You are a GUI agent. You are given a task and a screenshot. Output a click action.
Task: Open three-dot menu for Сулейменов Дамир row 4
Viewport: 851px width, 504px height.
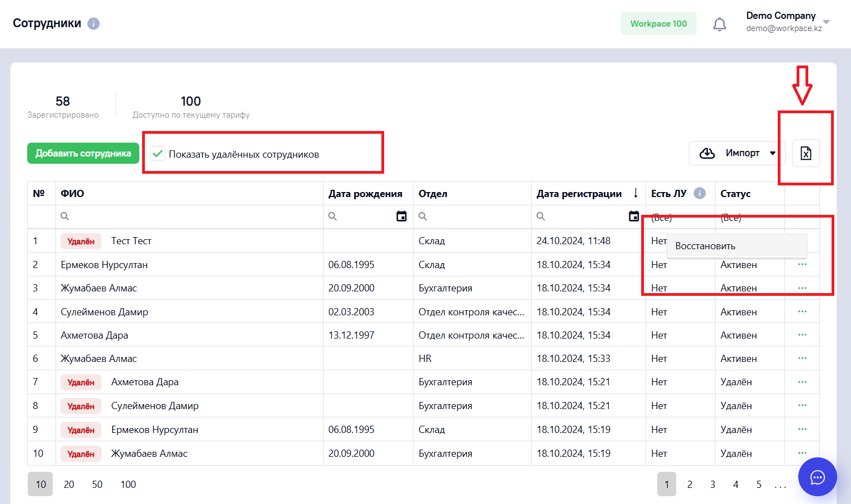pos(802,311)
